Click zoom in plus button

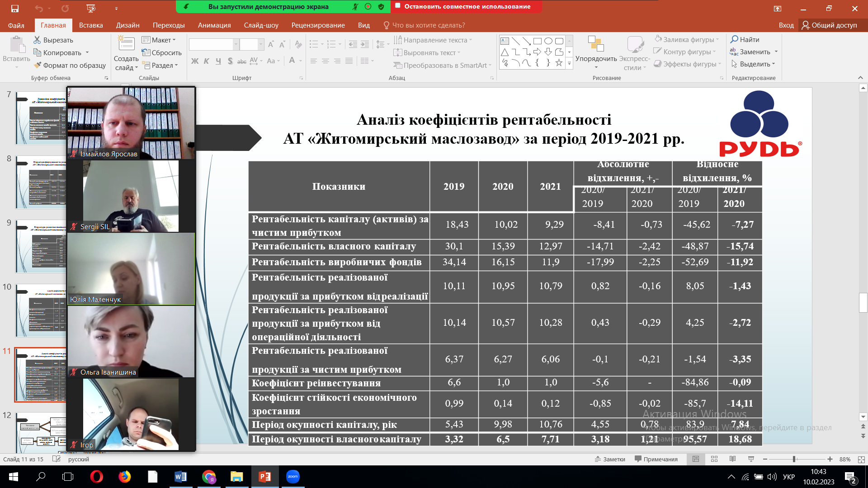pos(830,459)
